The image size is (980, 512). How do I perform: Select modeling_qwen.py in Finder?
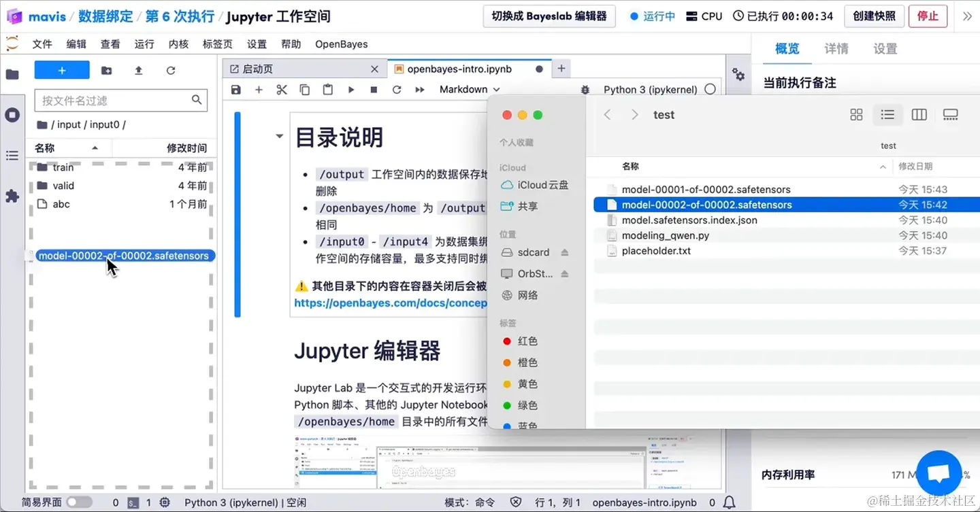[666, 235]
